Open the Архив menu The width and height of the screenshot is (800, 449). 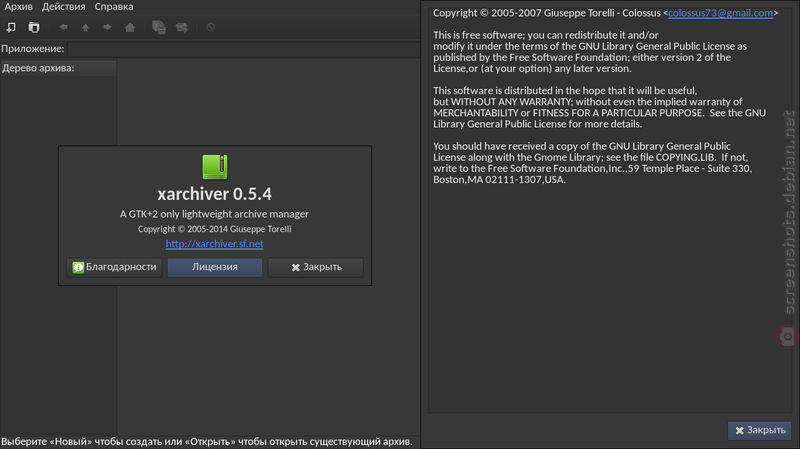pos(18,7)
